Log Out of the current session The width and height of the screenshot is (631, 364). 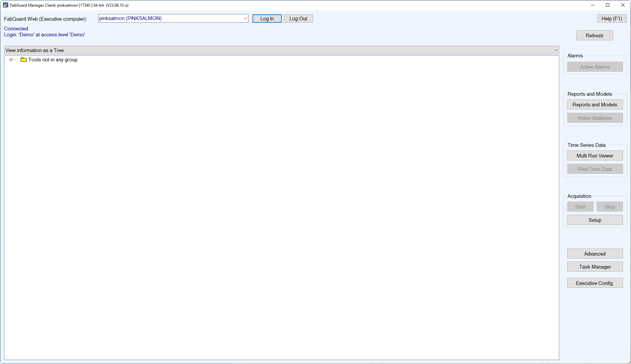coord(298,18)
